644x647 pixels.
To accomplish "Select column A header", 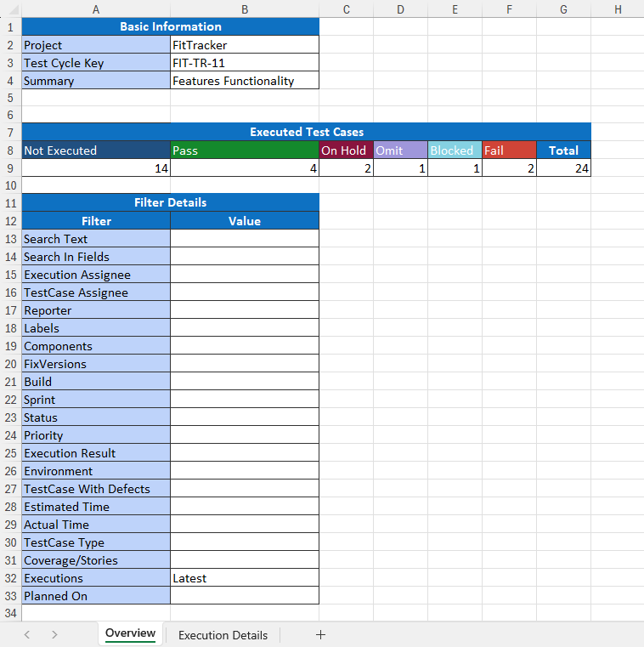I will click(x=96, y=9).
